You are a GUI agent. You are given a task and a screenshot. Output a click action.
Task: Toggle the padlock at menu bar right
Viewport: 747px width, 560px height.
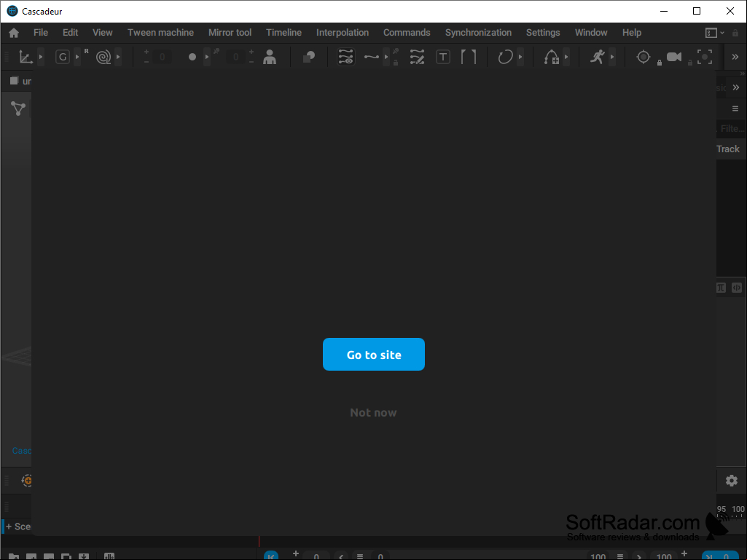(x=735, y=33)
